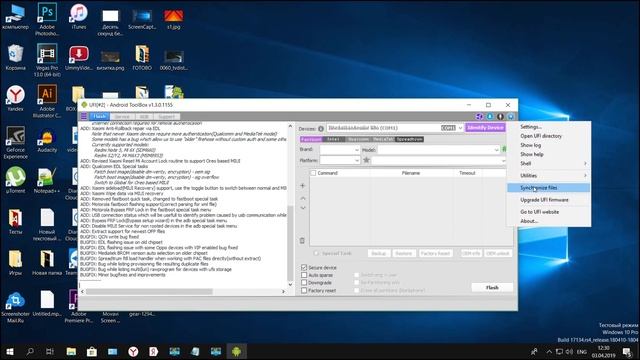Click the Restore button
Viewport: 640px width, 360px height.
click(404, 253)
